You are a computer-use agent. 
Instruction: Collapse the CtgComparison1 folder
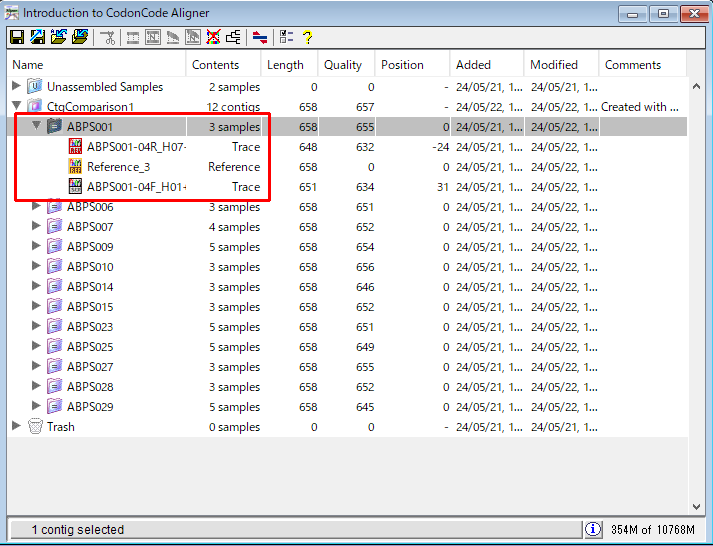[16, 107]
